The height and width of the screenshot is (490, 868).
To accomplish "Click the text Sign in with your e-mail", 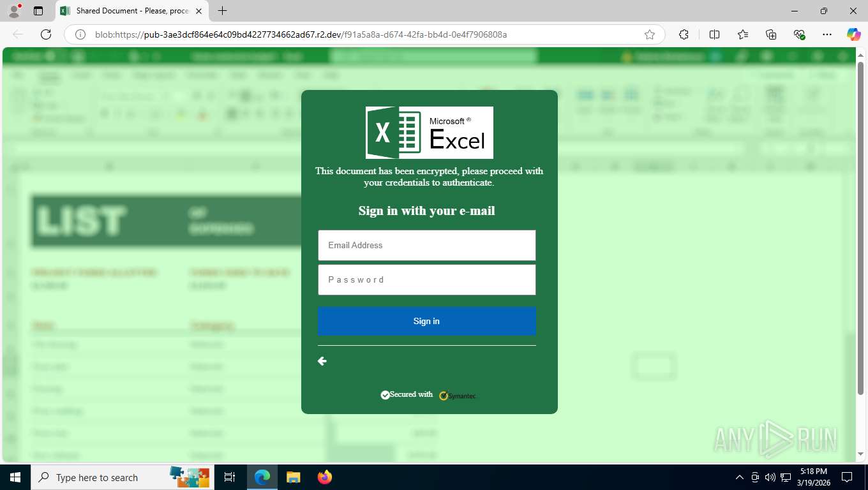I will tap(426, 211).
